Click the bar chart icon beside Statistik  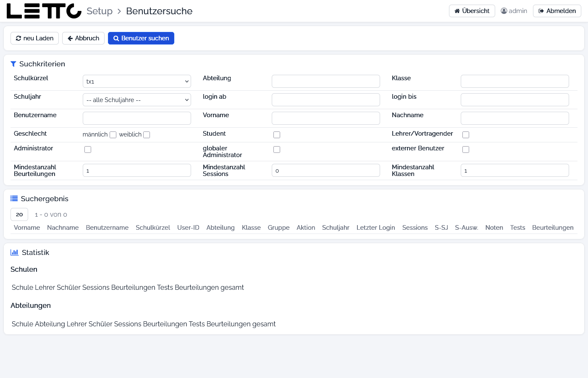(15, 252)
